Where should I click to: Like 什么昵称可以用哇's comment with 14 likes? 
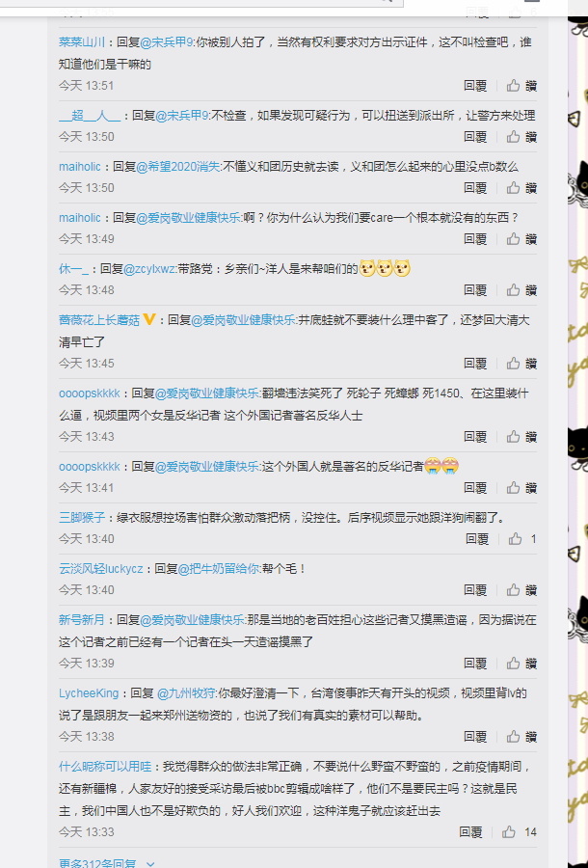point(520,832)
